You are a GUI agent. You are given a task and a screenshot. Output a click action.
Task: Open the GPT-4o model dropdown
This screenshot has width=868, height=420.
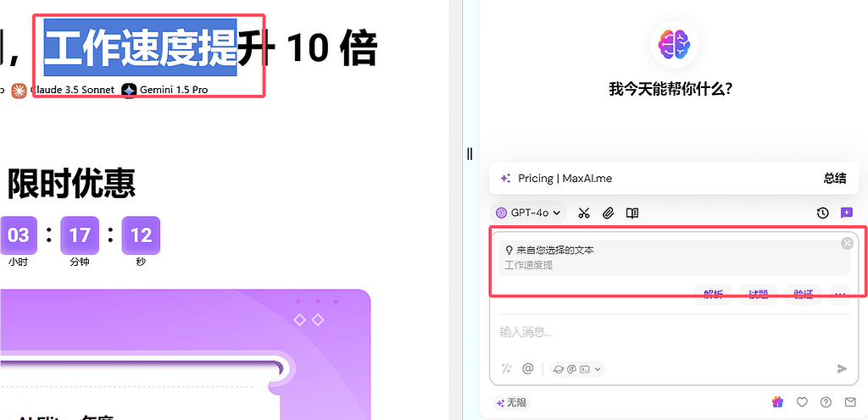tap(528, 213)
